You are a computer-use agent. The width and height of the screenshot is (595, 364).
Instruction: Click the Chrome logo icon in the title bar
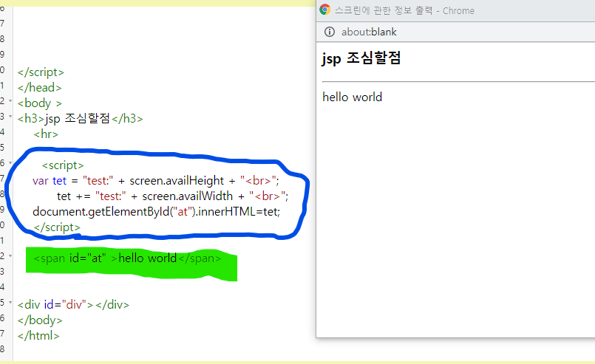[x=324, y=10]
